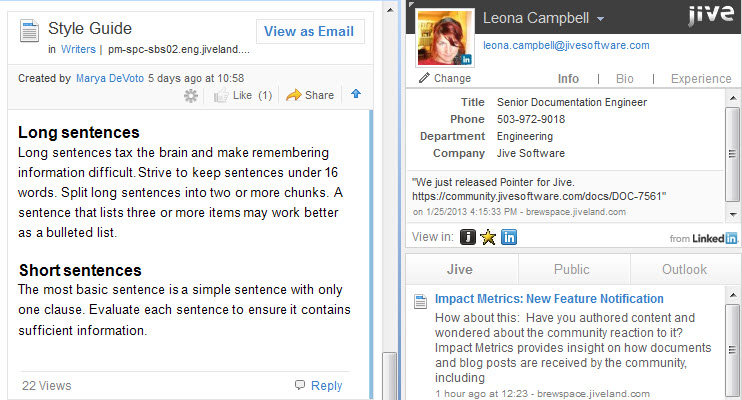Image resolution: width=742 pixels, height=400 pixels.
Task: Click the Like count (1)
Action: coord(265,96)
